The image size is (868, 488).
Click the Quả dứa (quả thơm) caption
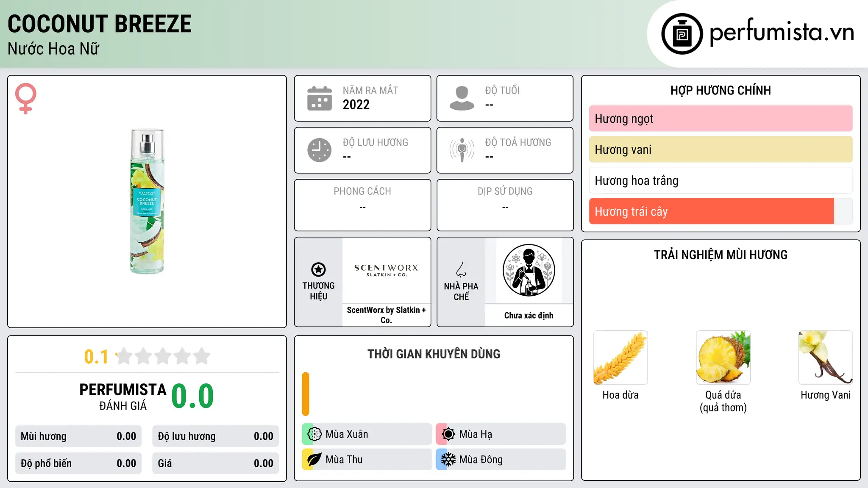723,401
